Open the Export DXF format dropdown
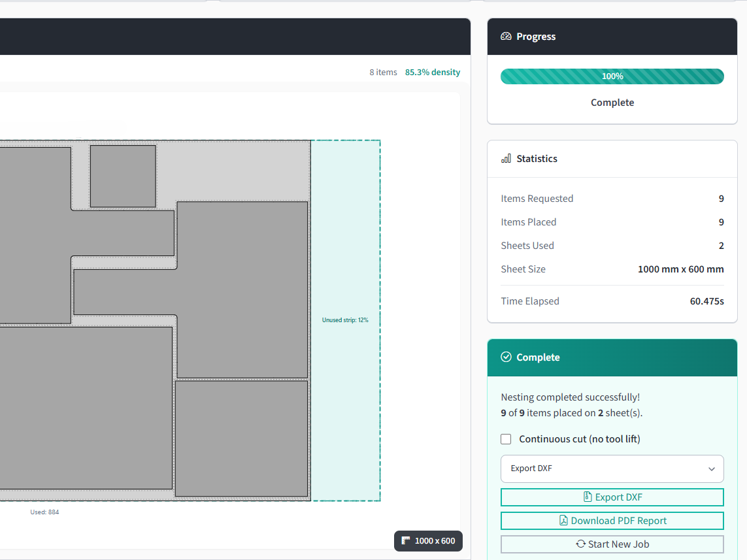The height and width of the screenshot is (560, 747). pos(612,469)
